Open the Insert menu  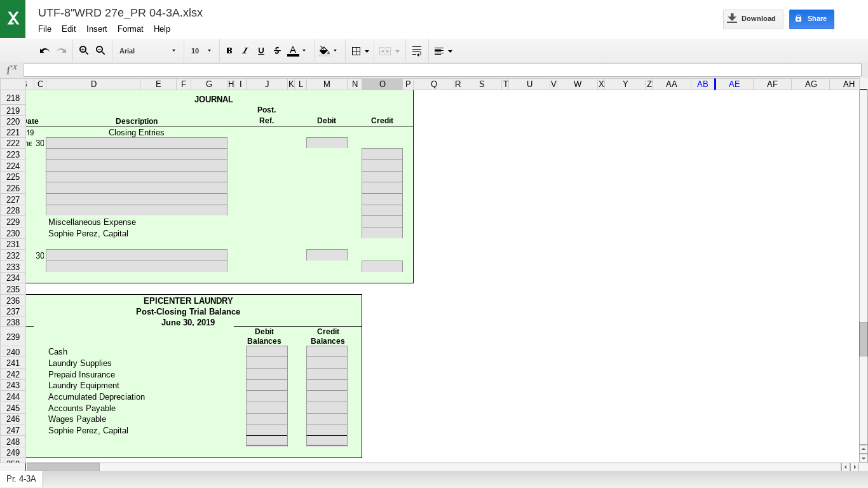tap(97, 29)
